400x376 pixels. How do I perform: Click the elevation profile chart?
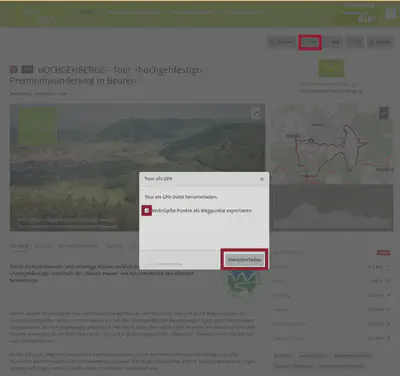coord(332,208)
